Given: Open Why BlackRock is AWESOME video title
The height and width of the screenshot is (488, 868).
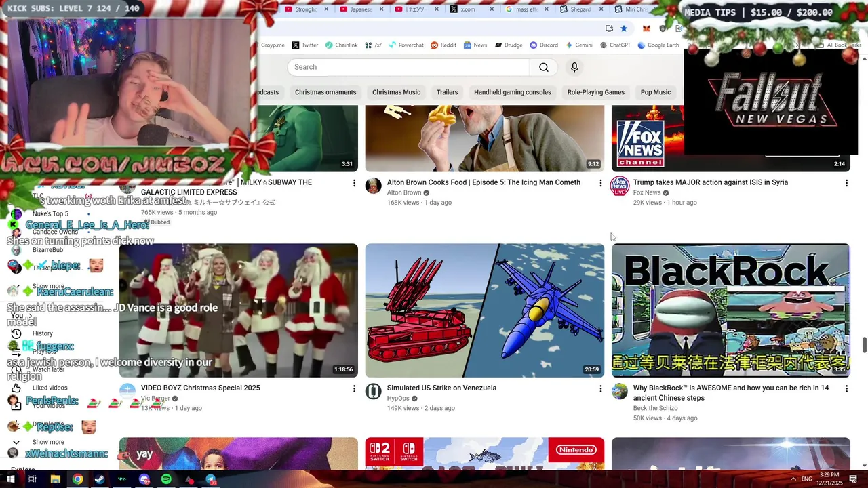Looking at the screenshot, I should click(731, 392).
